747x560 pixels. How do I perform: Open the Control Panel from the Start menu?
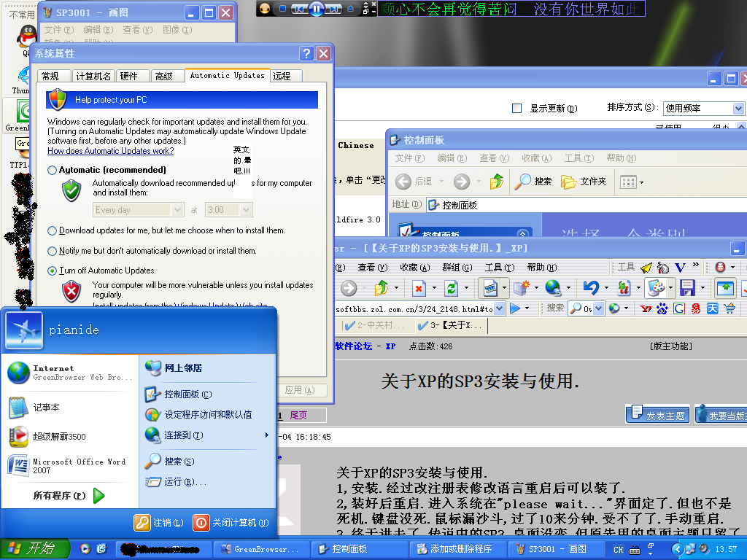[x=187, y=394]
